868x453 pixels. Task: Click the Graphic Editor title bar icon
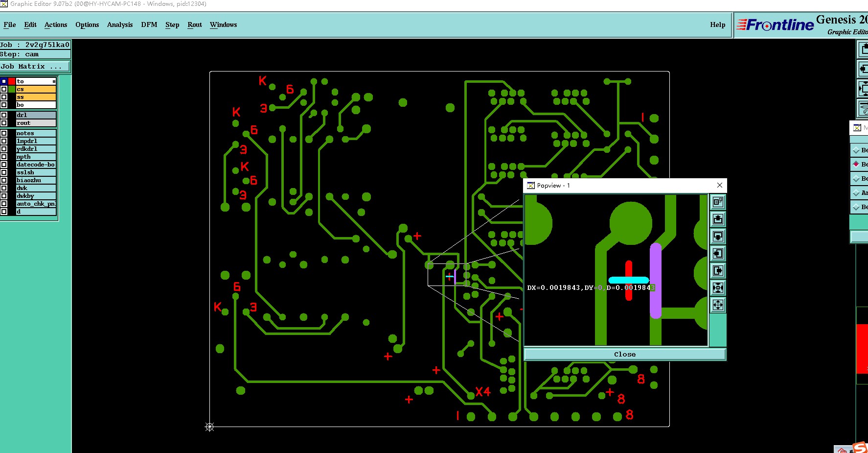tap(4, 4)
